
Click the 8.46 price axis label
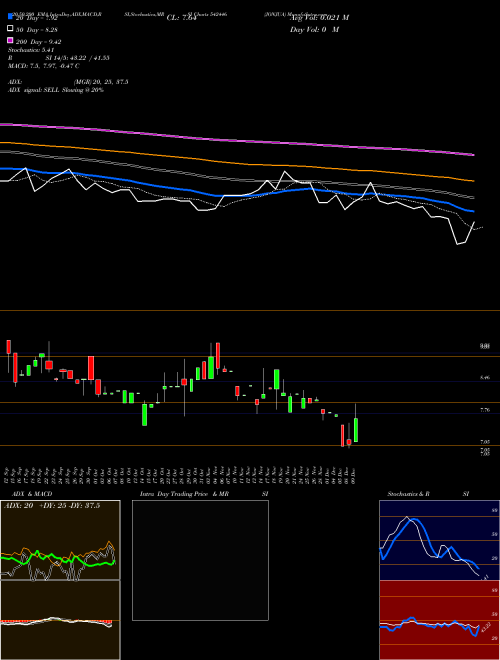[485, 378]
